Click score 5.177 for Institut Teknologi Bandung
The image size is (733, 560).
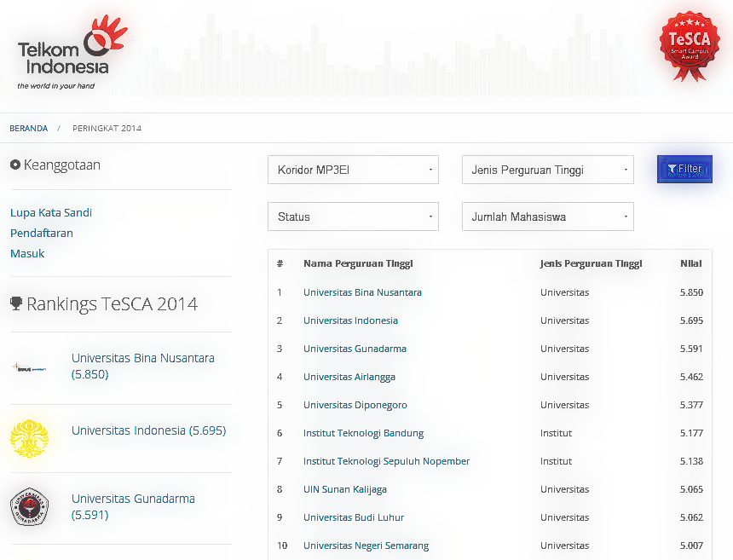(x=691, y=433)
